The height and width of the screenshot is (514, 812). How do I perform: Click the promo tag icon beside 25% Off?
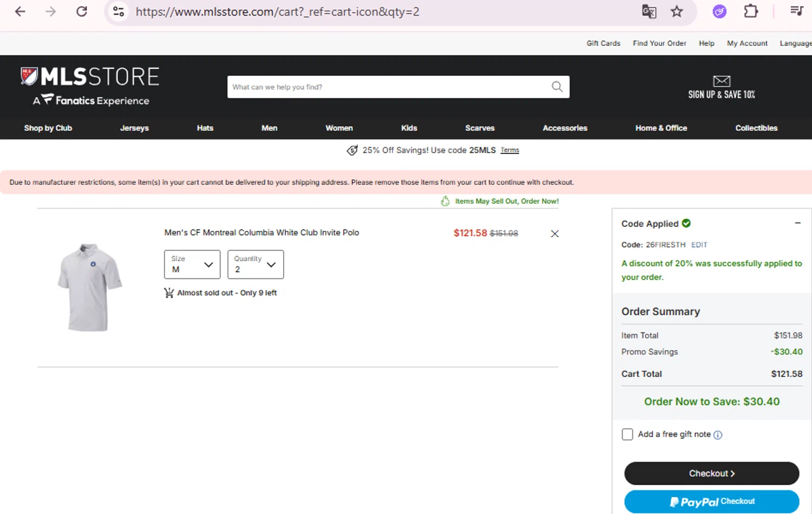pyautogui.click(x=352, y=150)
